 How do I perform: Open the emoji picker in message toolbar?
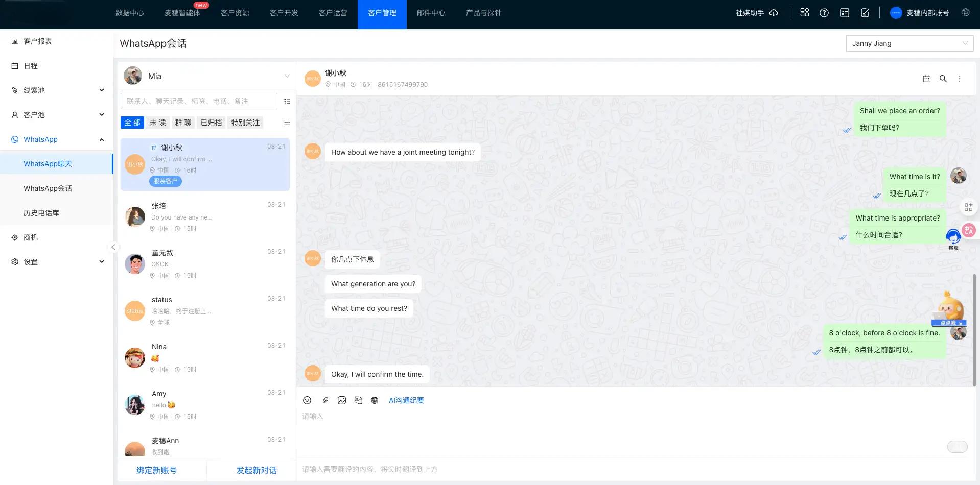pyautogui.click(x=307, y=400)
